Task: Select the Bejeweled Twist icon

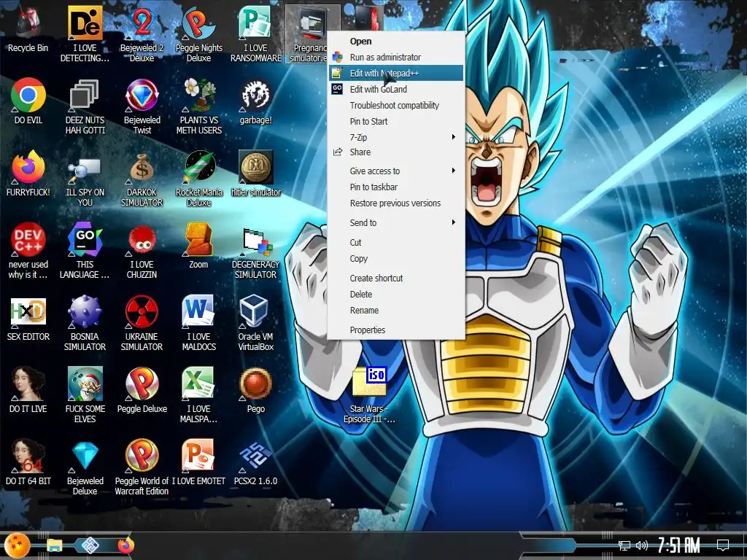Action: [142, 106]
